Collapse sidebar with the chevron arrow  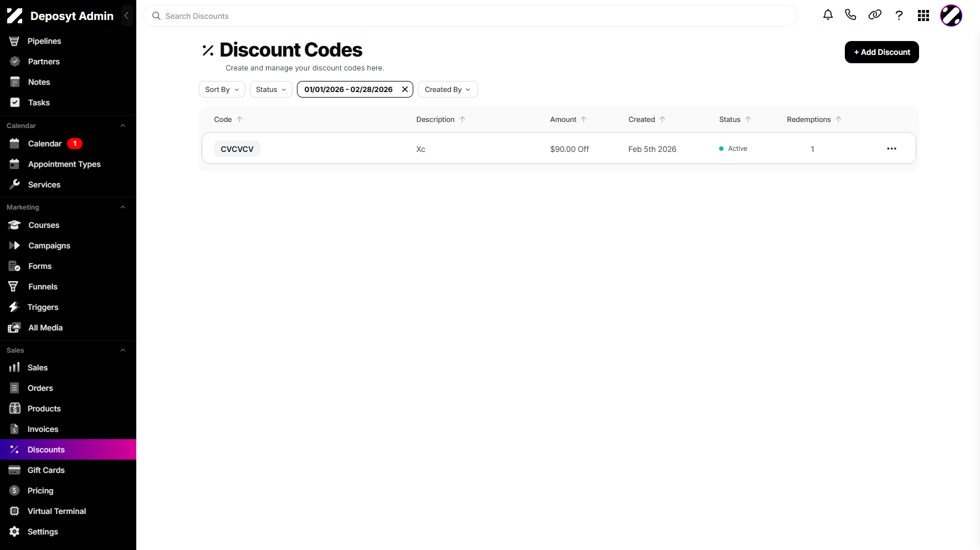click(x=126, y=16)
